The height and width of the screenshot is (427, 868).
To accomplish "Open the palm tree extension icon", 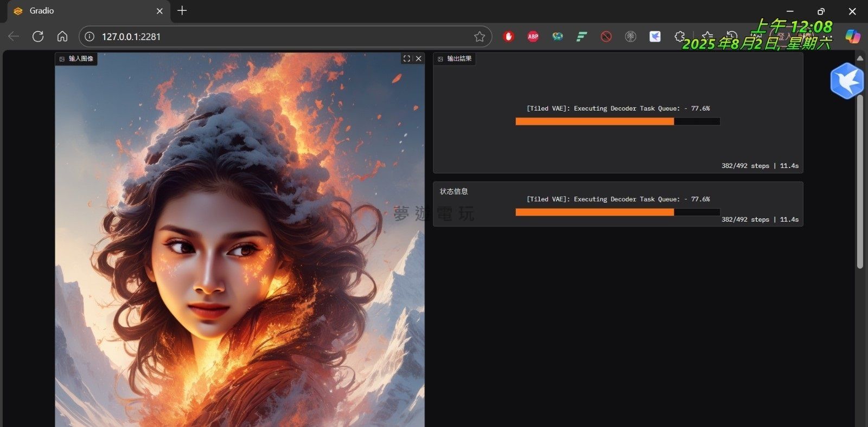I will click(x=630, y=36).
